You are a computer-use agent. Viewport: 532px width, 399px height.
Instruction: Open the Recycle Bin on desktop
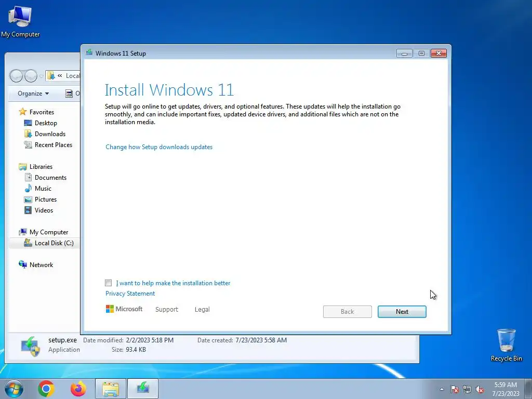506,345
